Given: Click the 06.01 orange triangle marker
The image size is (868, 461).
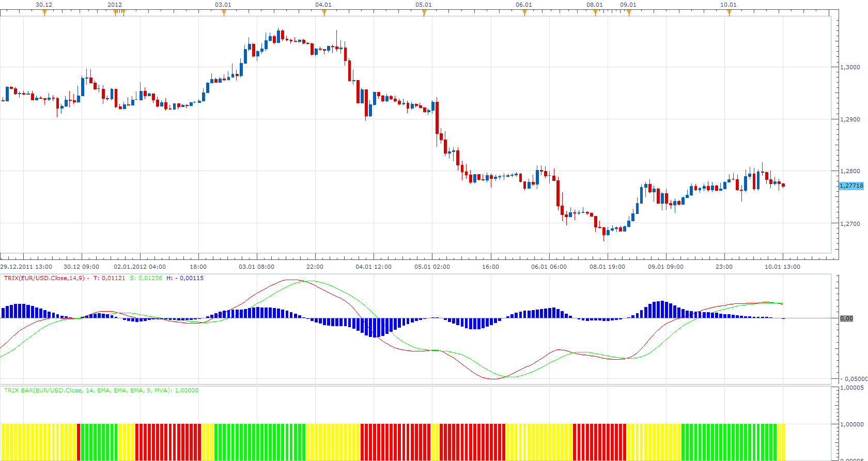Looking at the screenshot, I should coord(524,13).
